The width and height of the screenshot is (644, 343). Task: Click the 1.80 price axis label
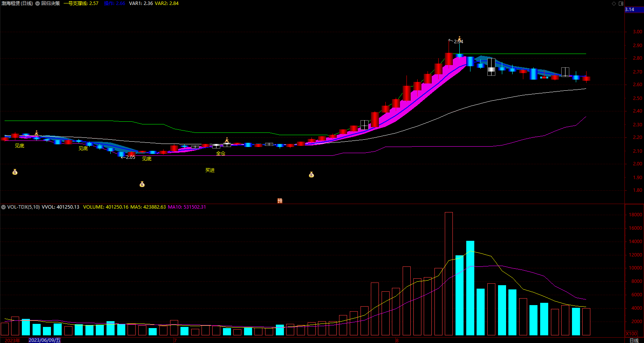coord(637,190)
